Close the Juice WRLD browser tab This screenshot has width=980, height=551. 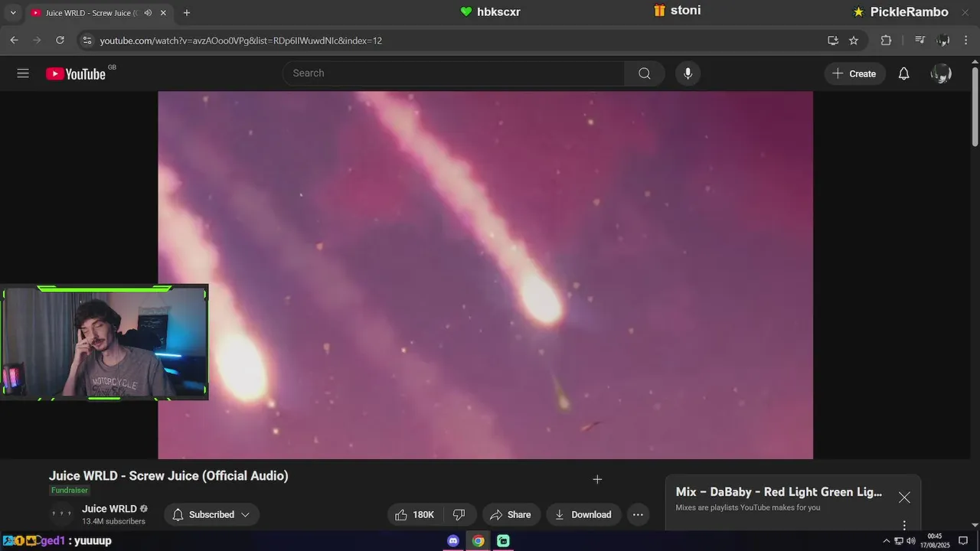(163, 13)
